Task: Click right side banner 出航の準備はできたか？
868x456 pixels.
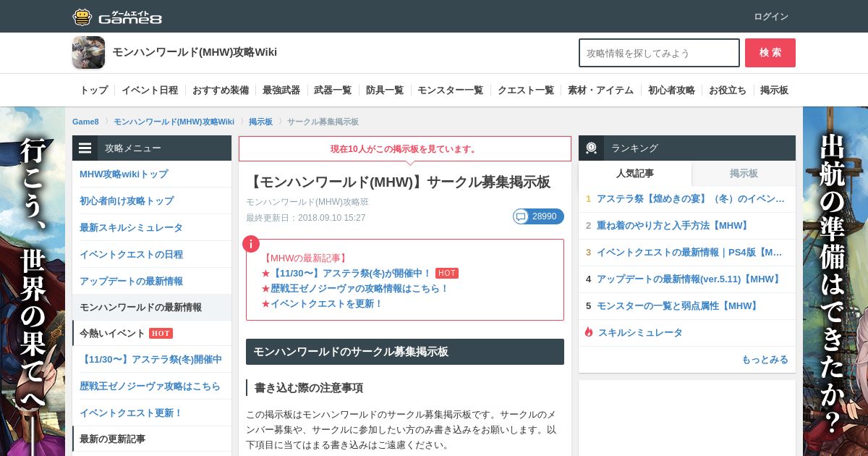Action: [835, 282]
